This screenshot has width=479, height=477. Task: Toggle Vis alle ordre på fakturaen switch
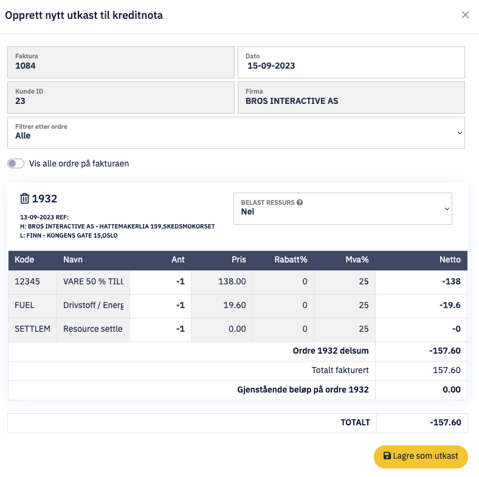click(16, 164)
